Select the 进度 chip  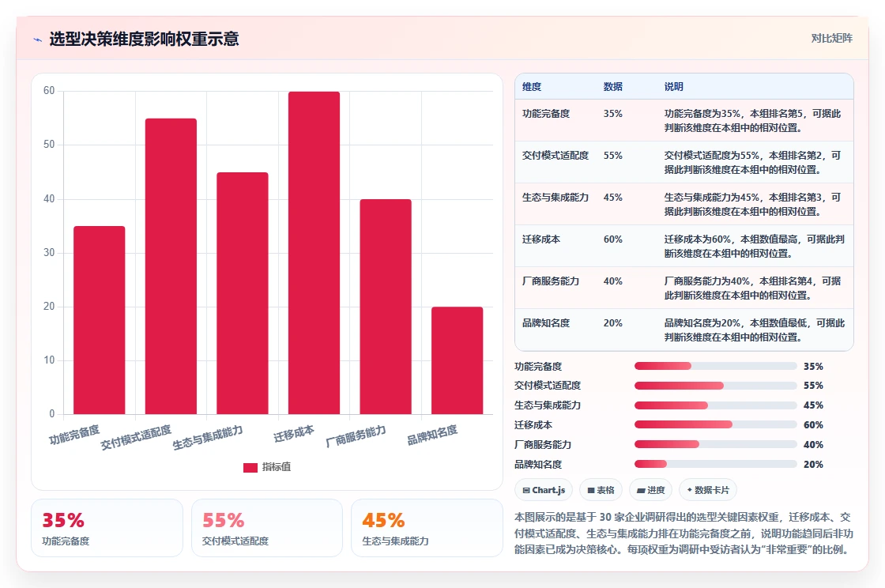click(650, 490)
